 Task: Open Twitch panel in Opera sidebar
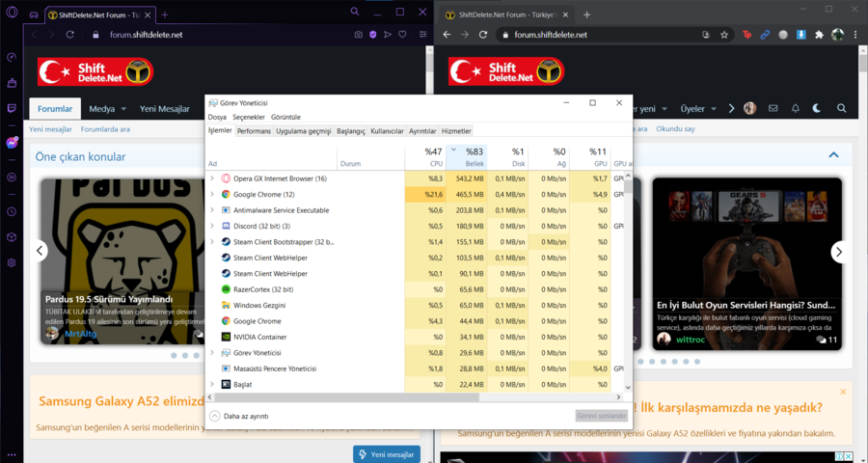12,108
